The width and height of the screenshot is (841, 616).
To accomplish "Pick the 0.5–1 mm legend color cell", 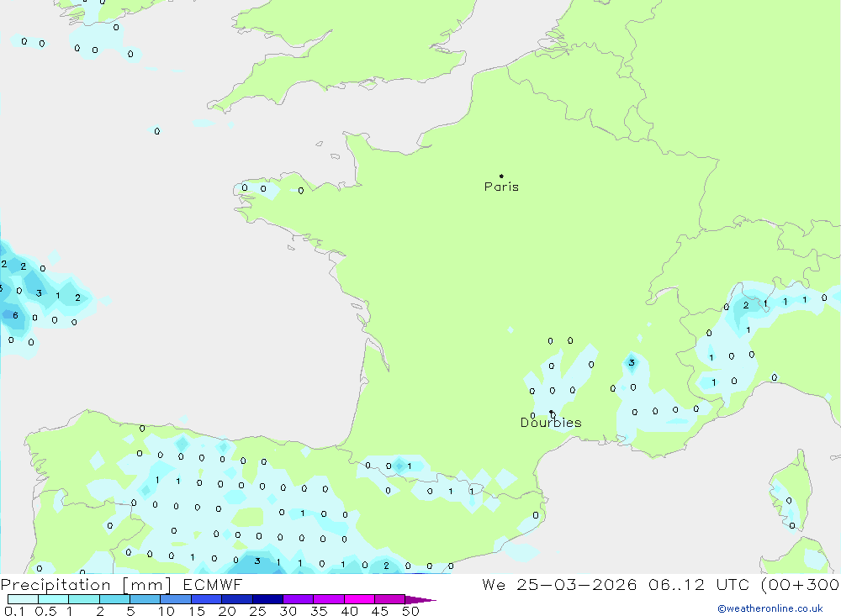I will (53, 599).
